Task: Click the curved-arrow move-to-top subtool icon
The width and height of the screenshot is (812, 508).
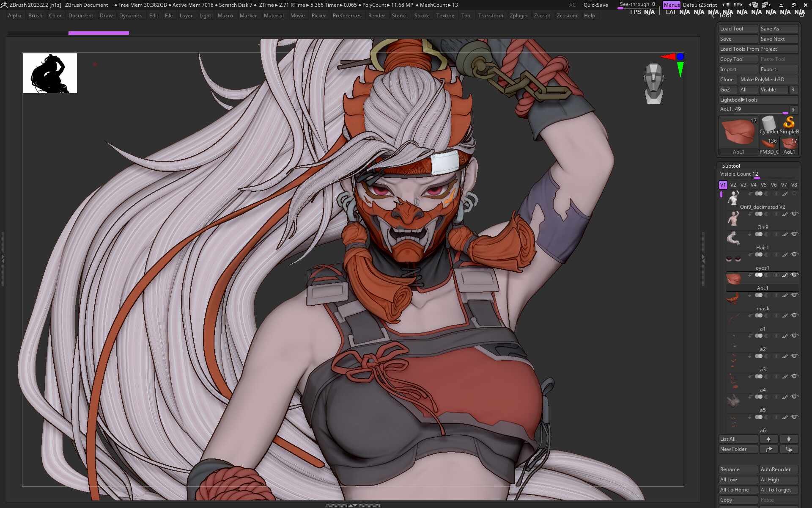Action: (x=768, y=449)
